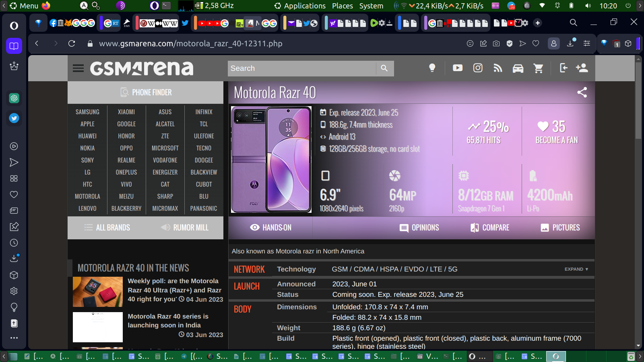Open the Twitter sidebar panel
Viewport: 644px width, 362px height.
14,118
